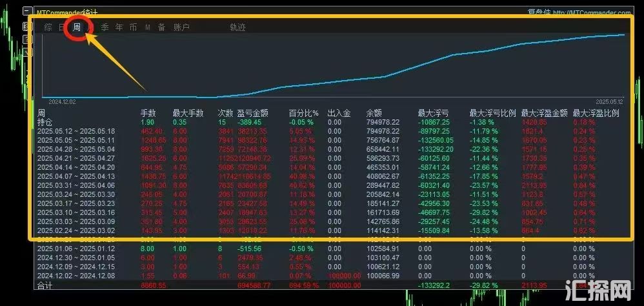Select week row 2025.03.17 ~ 2025.03.23
The height and width of the screenshot is (306, 644).
76,204
